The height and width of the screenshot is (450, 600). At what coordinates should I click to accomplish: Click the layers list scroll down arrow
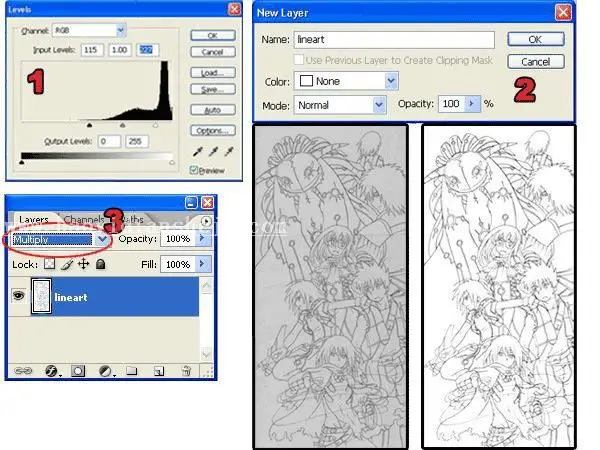[x=206, y=353]
